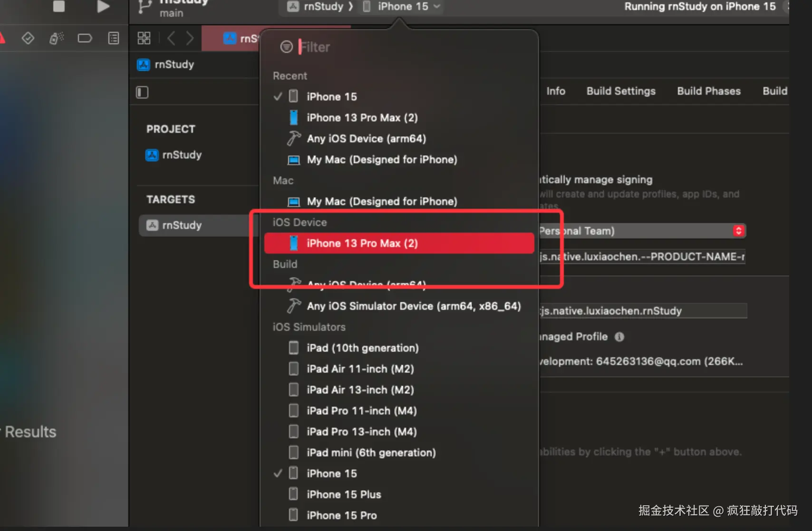
Task: Stop the running app with the Stop button
Action: tap(58, 6)
